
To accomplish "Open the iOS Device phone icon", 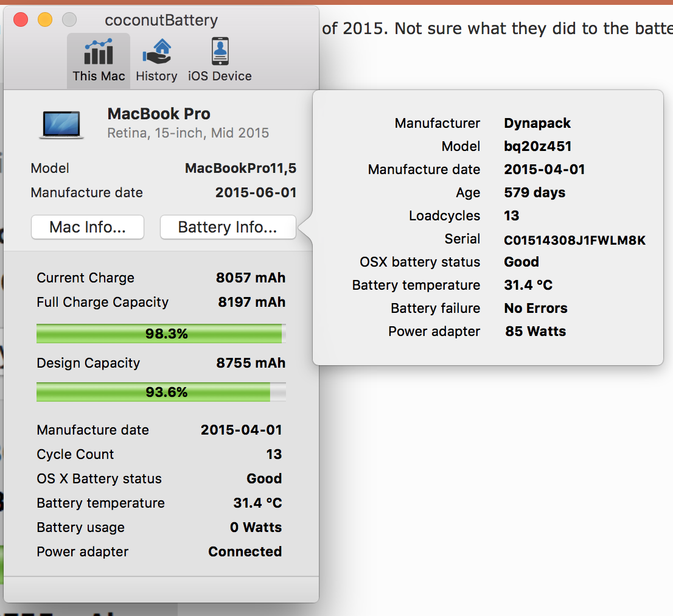I will coord(220,51).
